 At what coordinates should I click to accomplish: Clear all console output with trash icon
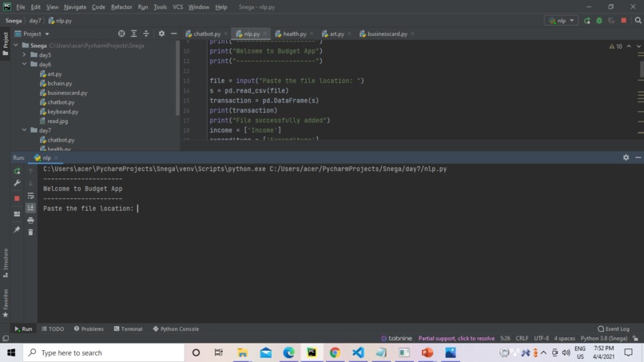30,233
